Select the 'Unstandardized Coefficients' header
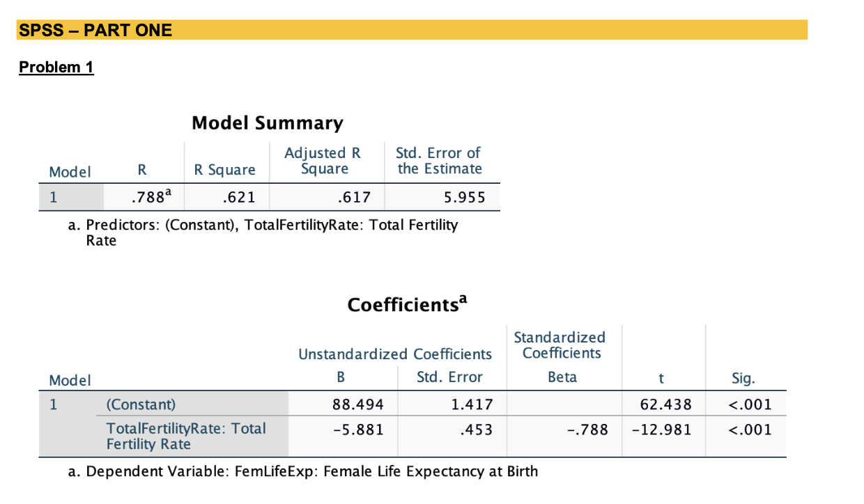Viewport: 864px width, 504px height. 395,354
